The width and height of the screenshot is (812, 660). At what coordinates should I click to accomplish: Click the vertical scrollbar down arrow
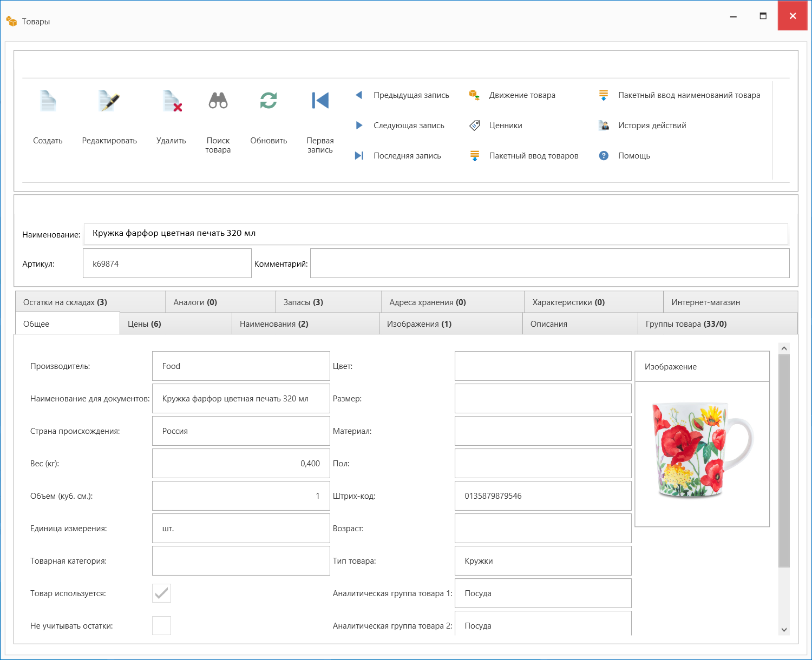tap(784, 630)
